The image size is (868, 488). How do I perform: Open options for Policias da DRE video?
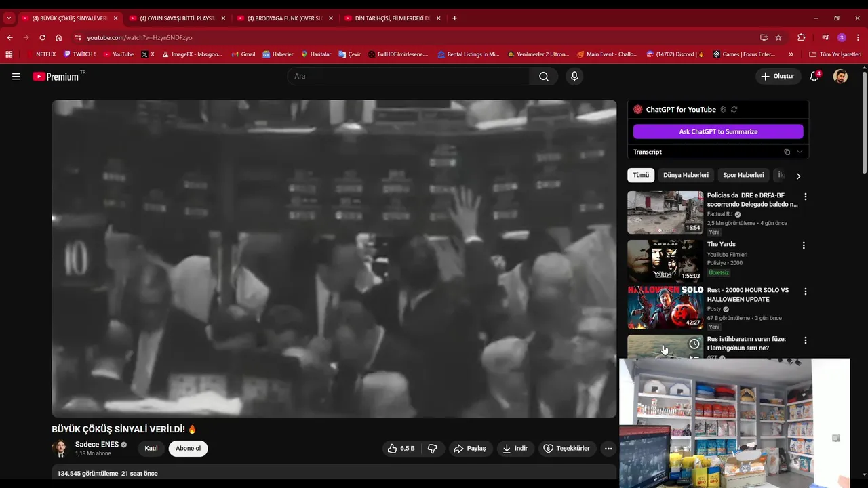click(x=806, y=197)
